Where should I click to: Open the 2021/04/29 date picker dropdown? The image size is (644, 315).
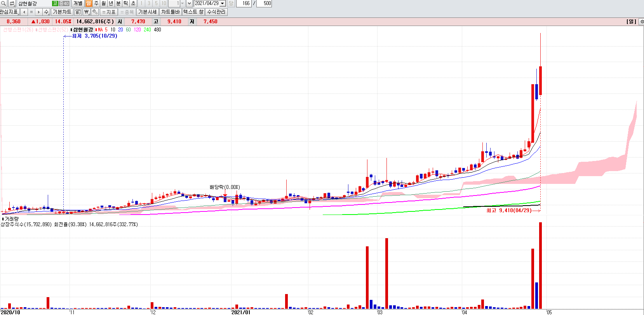pyautogui.click(x=223, y=3)
